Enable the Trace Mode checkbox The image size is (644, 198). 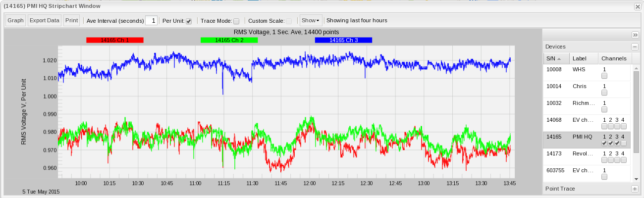coord(236,21)
